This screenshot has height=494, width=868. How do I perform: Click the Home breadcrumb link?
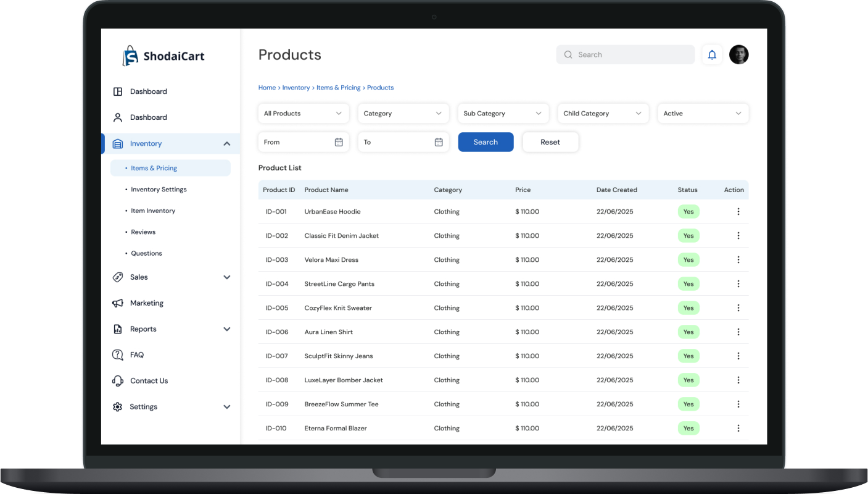tap(267, 88)
